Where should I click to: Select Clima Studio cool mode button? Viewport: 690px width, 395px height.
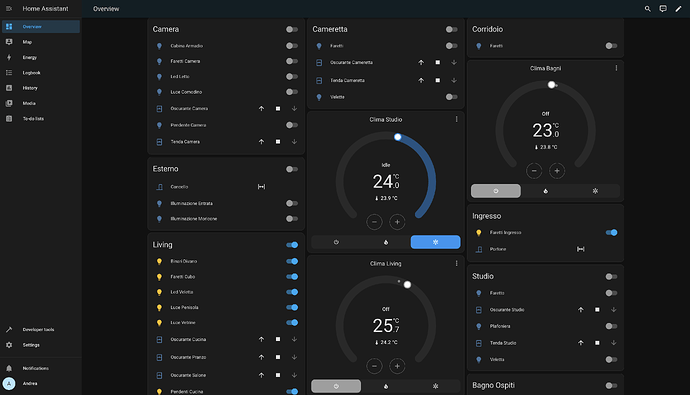coord(436,242)
